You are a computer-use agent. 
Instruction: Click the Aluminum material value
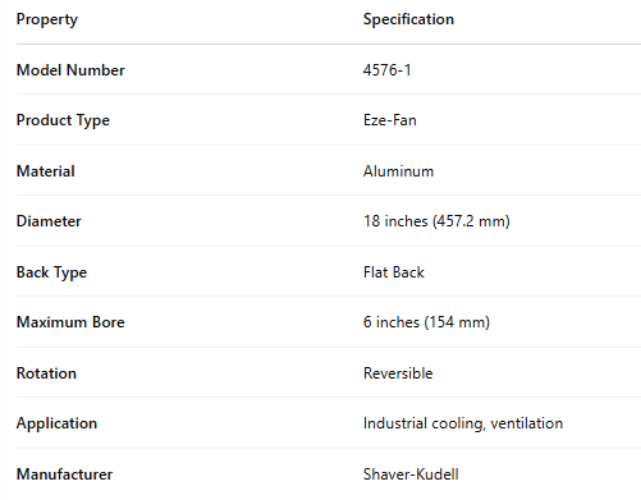[398, 171]
